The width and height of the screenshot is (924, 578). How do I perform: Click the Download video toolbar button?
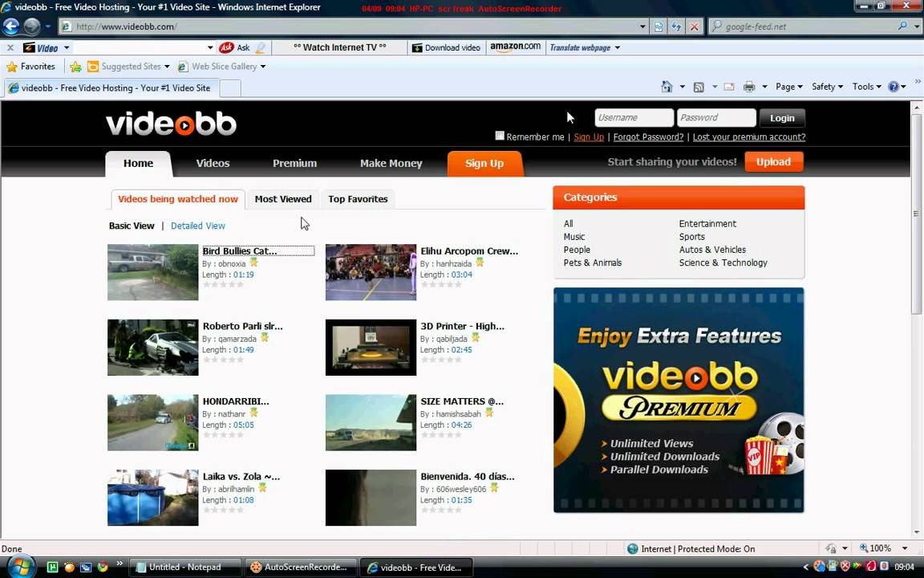click(446, 48)
